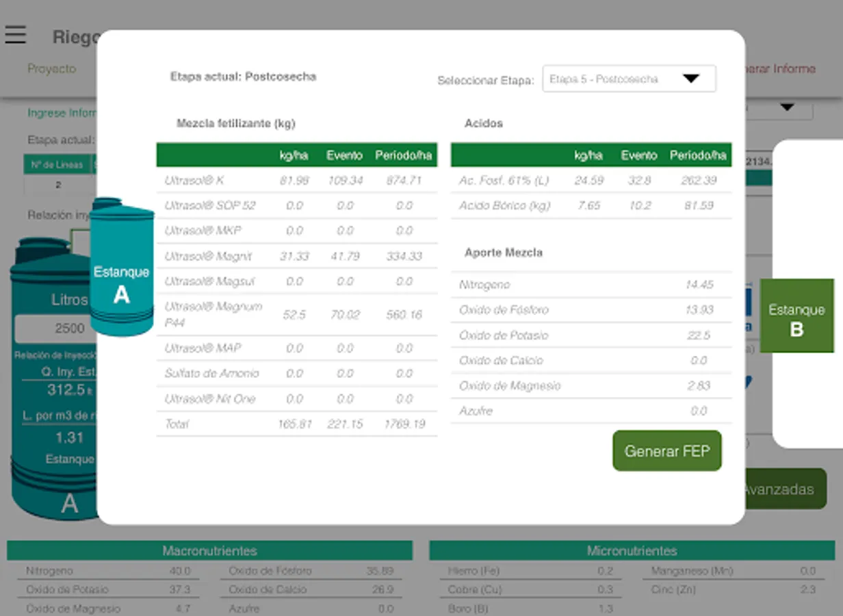Click total evento value 221.15
Viewport: 843px width, 616px height.
tap(345, 424)
